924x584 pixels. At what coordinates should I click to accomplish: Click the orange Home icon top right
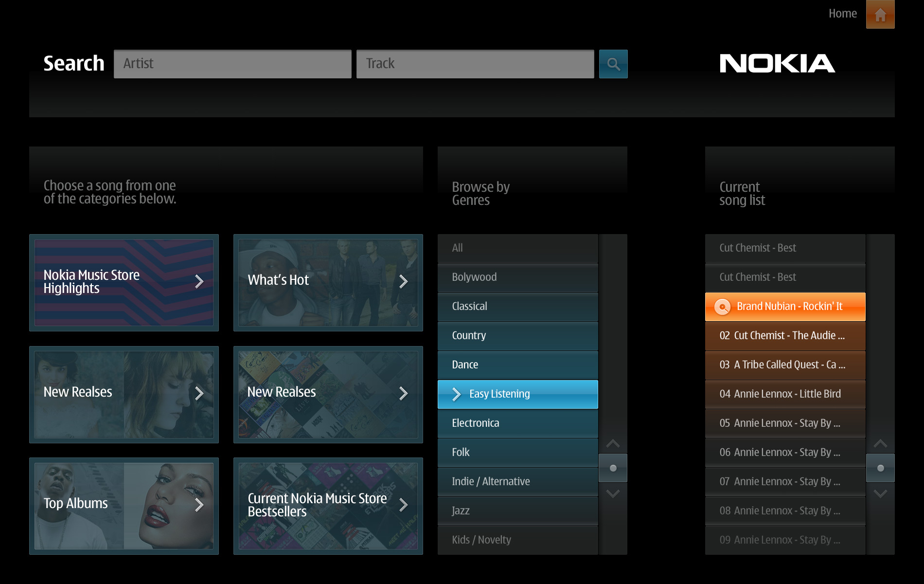tap(880, 15)
